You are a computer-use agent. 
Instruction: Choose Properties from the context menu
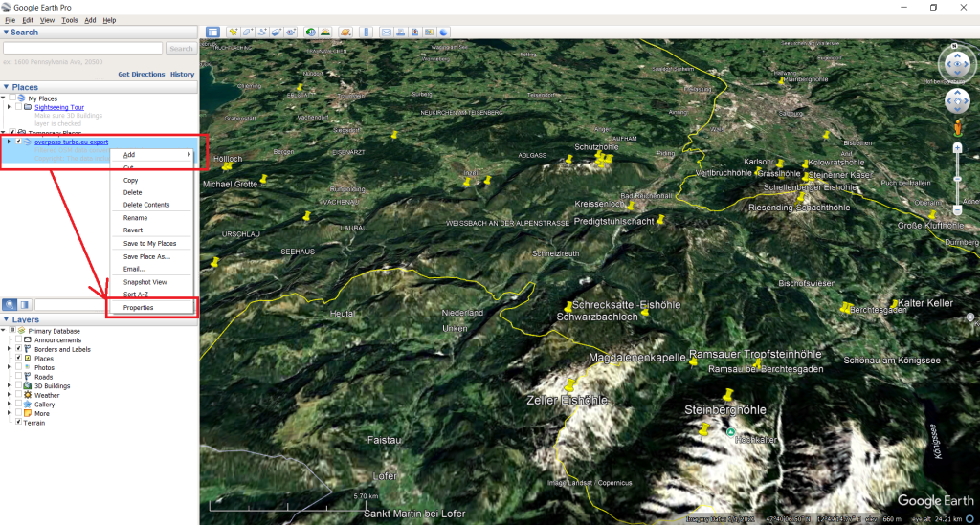click(152, 307)
